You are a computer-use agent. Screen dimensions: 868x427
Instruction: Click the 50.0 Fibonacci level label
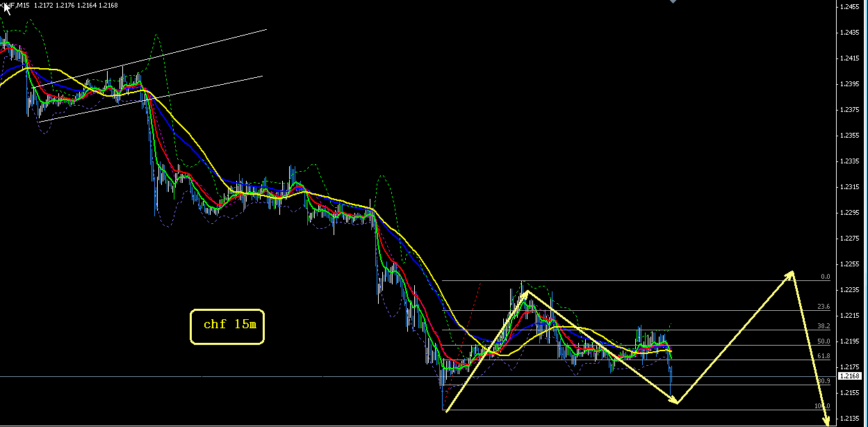(x=824, y=341)
